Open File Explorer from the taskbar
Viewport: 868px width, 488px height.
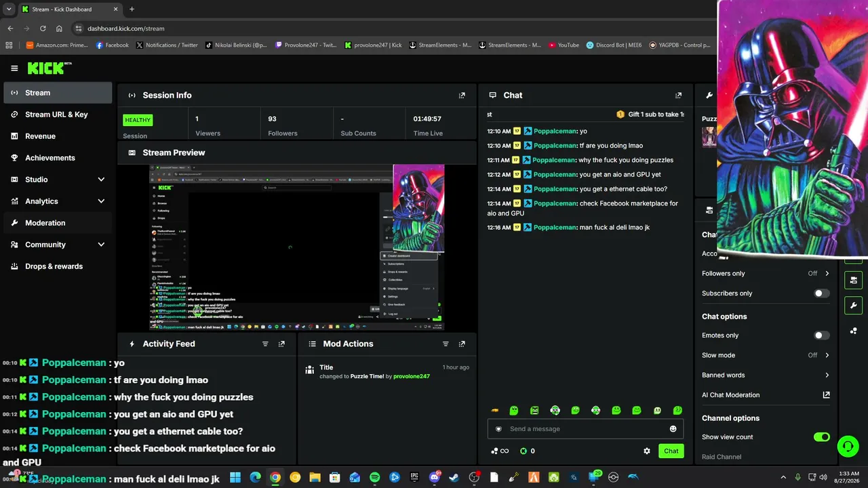315,478
